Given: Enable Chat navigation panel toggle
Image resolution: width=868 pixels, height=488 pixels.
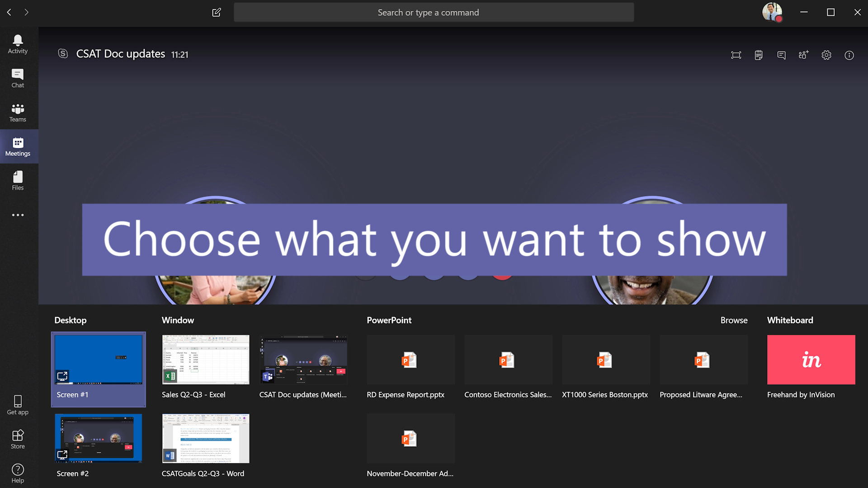Looking at the screenshot, I should coord(18,78).
